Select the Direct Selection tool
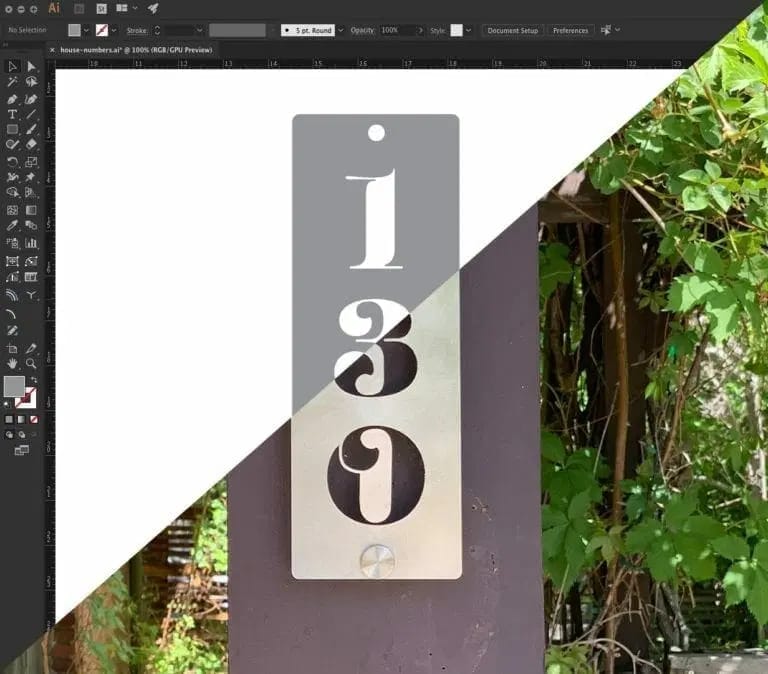Screen dimensions: 768x674 (31, 67)
